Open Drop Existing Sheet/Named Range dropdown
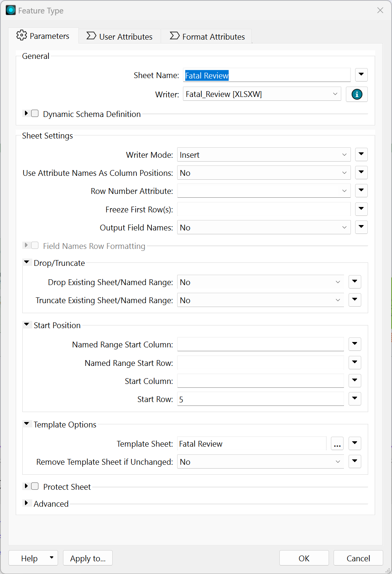The image size is (392, 574). tap(261, 282)
